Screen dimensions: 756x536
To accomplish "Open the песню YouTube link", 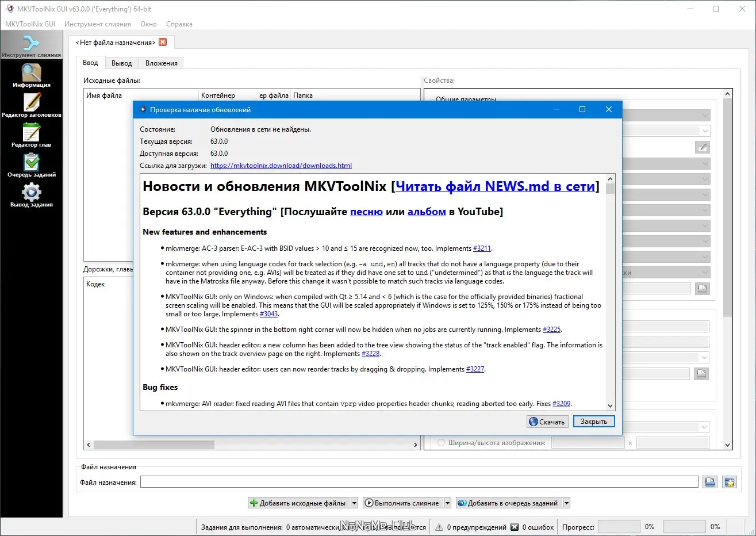I will click(x=366, y=212).
